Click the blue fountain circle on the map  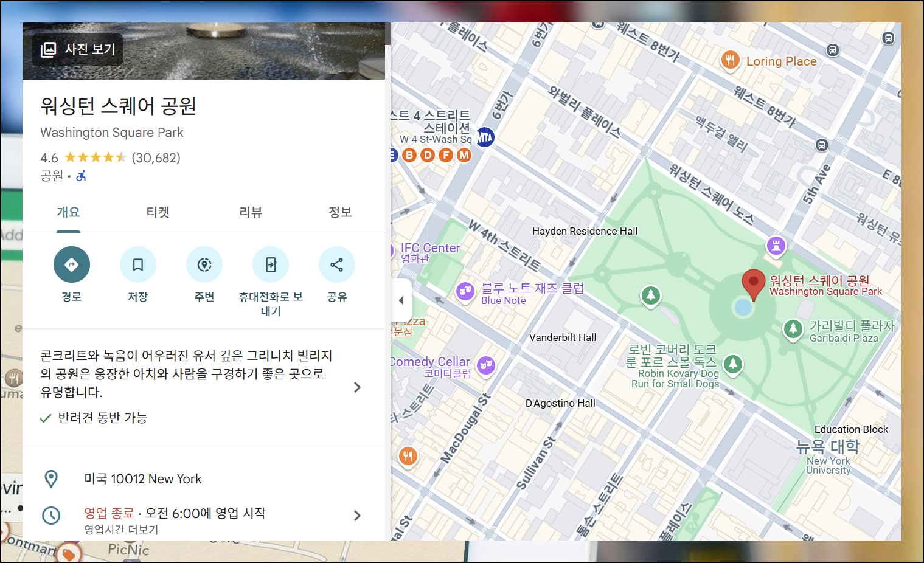(743, 307)
